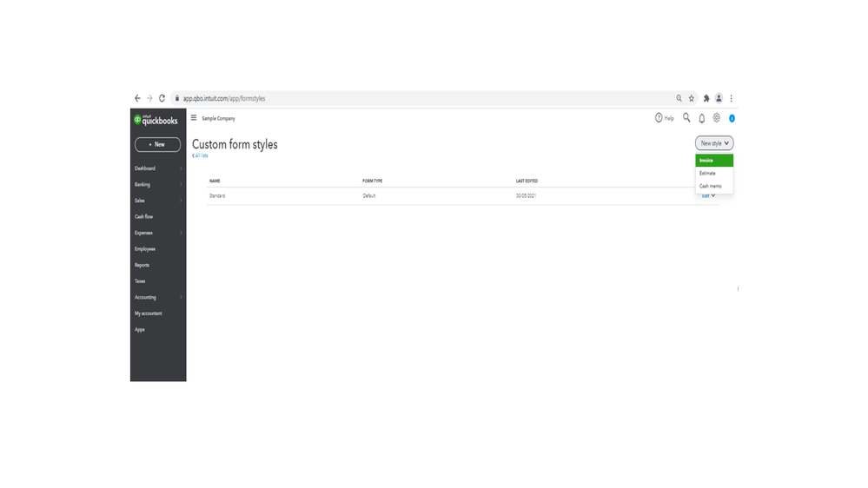This screenshot has height=488, width=868.
Task: Open Chrome three-dot menu
Action: 732,98
